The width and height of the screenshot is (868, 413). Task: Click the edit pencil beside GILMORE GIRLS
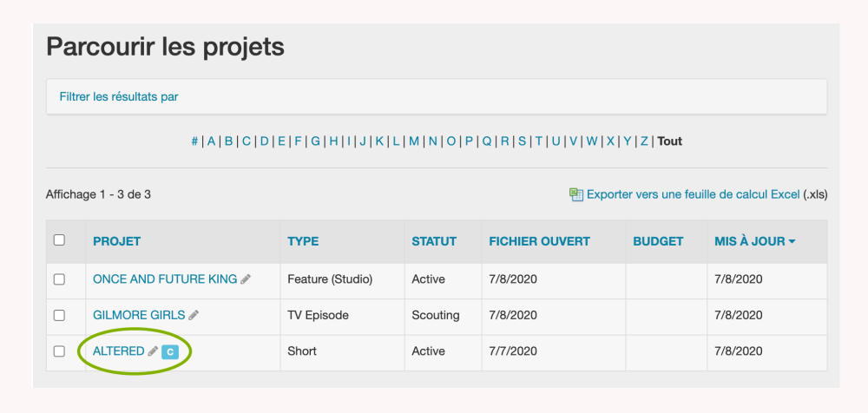tap(194, 315)
